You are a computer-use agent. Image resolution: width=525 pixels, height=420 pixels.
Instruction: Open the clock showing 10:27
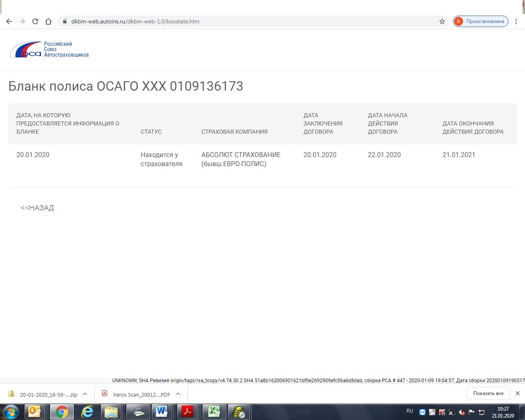click(503, 412)
